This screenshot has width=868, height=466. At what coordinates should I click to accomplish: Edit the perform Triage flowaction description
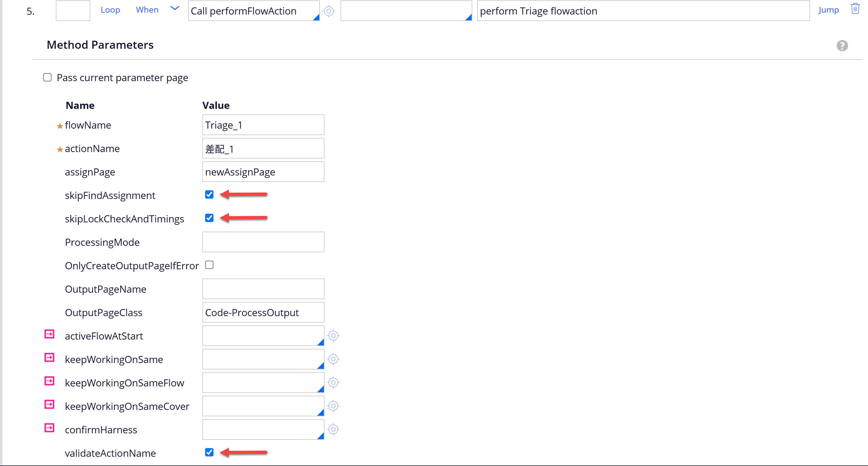(x=643, y=11)
